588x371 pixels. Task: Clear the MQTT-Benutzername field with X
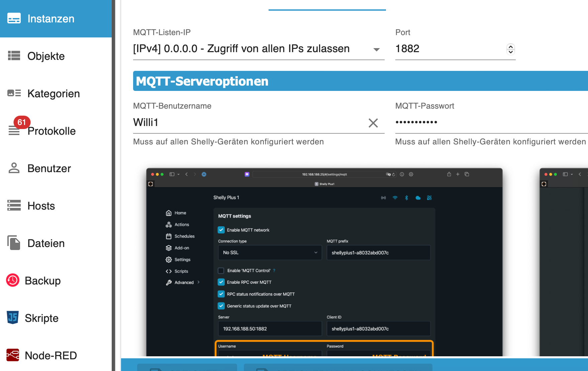(373, 123)
